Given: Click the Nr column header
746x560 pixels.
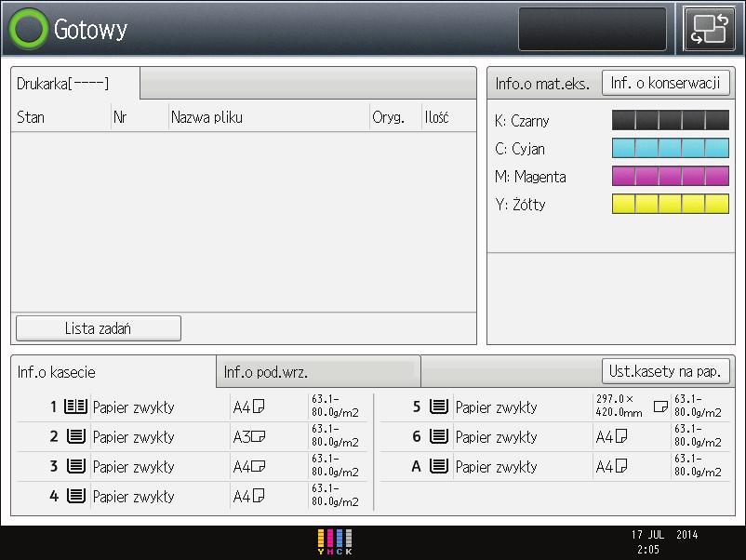Looking at the screenshot, I should (x=120, y=117).
